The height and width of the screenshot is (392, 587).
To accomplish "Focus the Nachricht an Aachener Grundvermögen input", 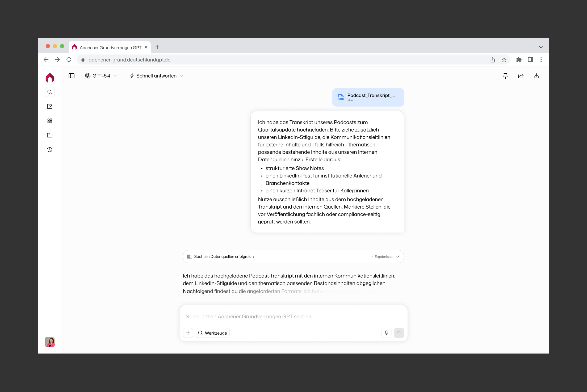I will coord(293,317).
